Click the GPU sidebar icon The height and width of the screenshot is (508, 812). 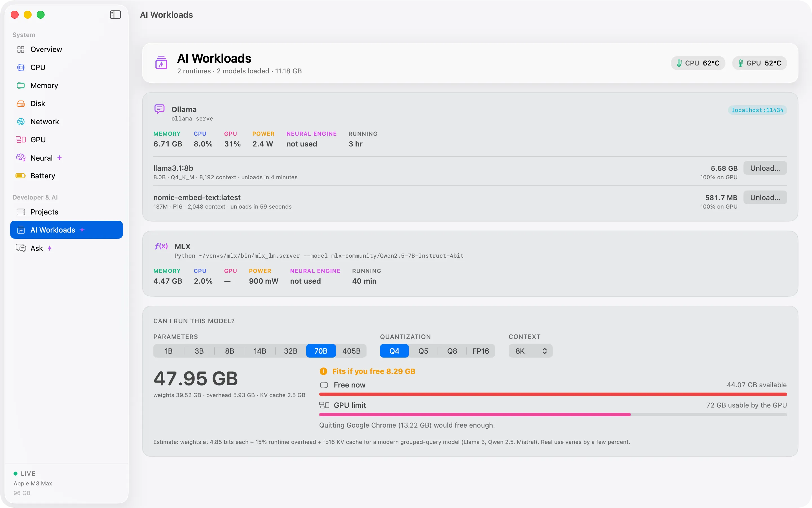coord(21,139)
